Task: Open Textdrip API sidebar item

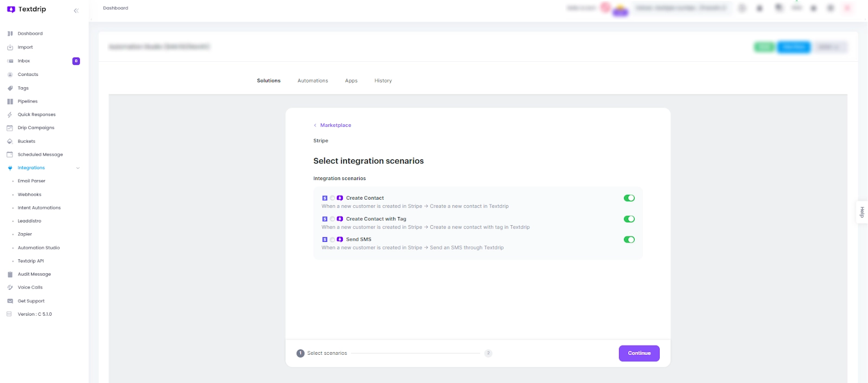Action: point(31,261)
